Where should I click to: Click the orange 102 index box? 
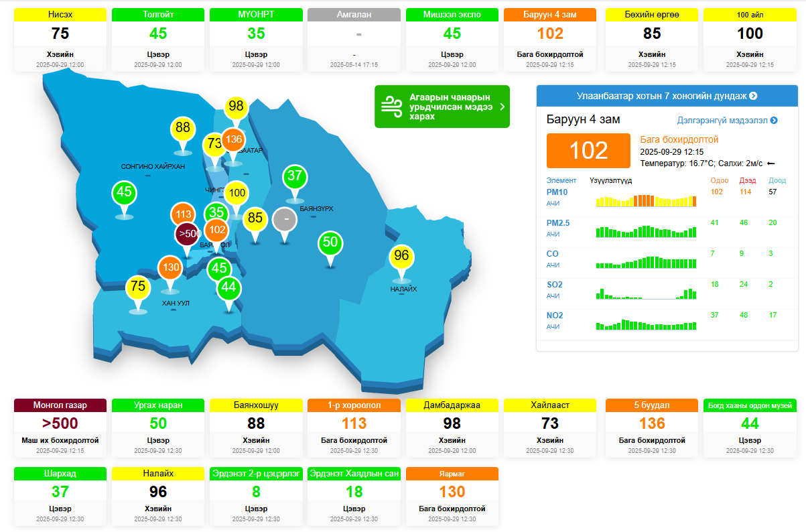pyautogui.click(x=588, y=151)
